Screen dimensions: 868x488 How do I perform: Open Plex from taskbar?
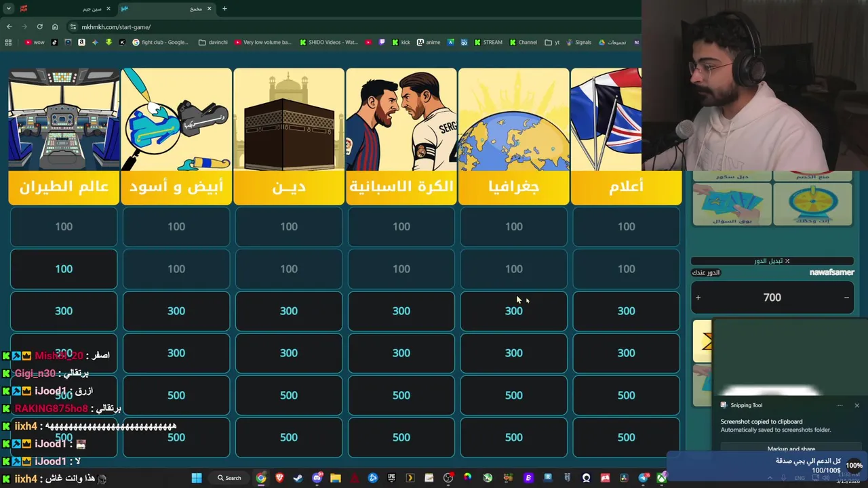coord(410,478)
